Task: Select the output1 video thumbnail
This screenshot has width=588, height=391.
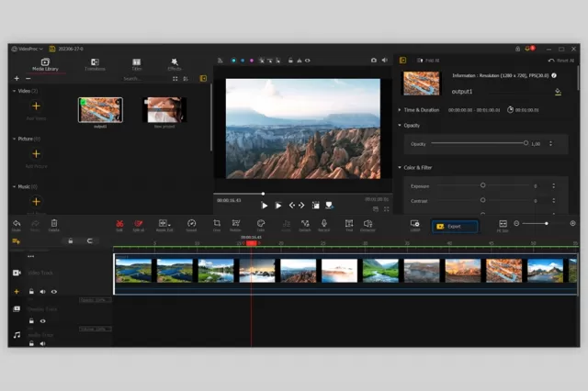Action: 100,110
